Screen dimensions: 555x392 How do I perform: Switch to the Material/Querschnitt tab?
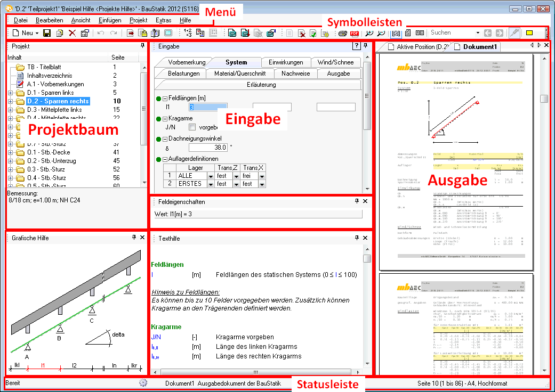240,73
